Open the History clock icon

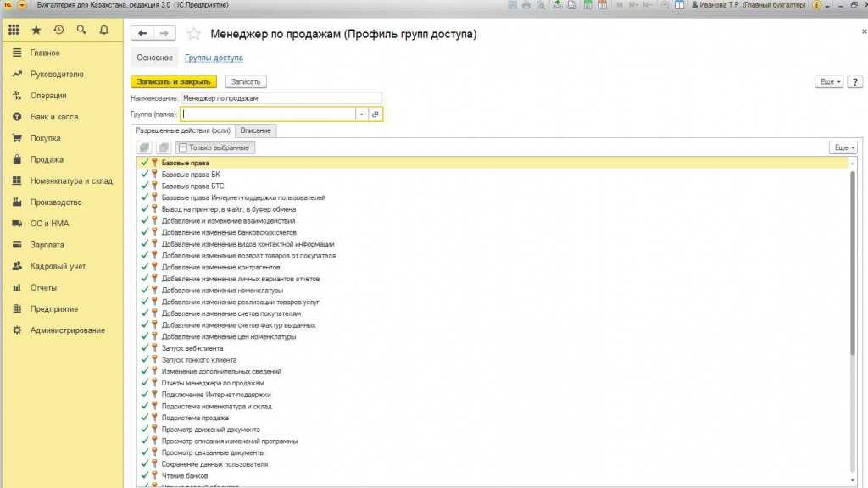pos(58,30)
